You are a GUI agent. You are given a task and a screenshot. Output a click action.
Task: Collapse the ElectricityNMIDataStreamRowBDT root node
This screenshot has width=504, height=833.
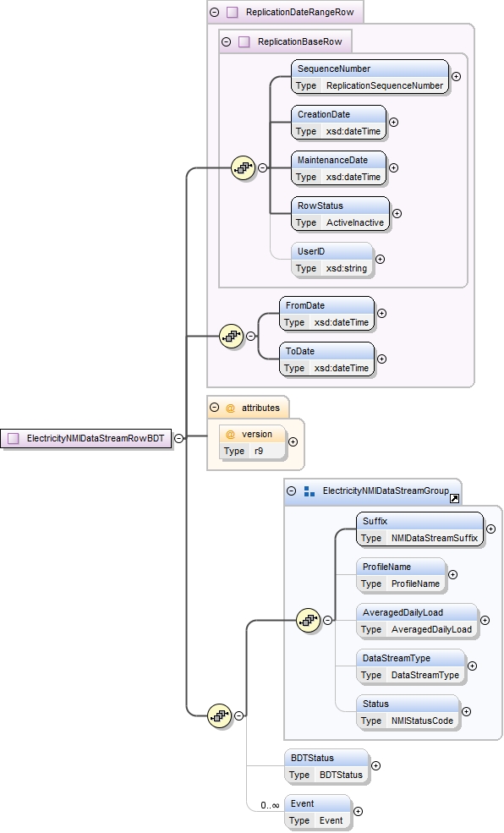point(179,438)
